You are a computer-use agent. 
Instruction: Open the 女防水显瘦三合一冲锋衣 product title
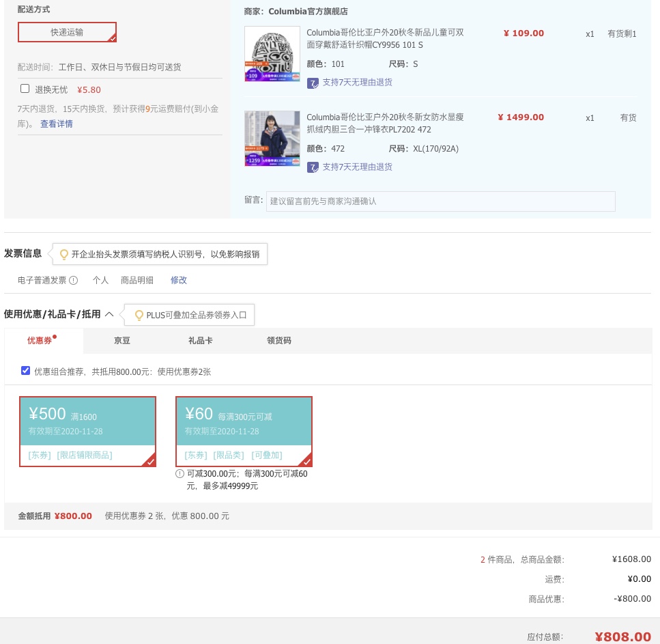tap(385, 123)
